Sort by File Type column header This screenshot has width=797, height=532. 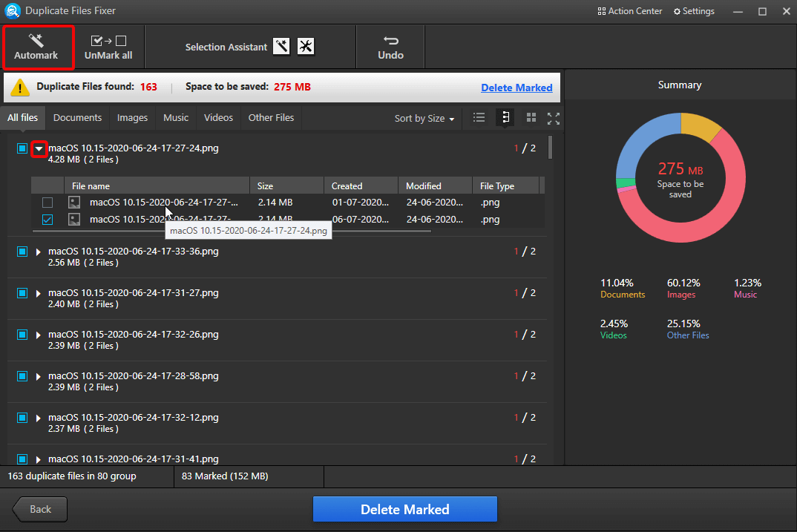505,186
